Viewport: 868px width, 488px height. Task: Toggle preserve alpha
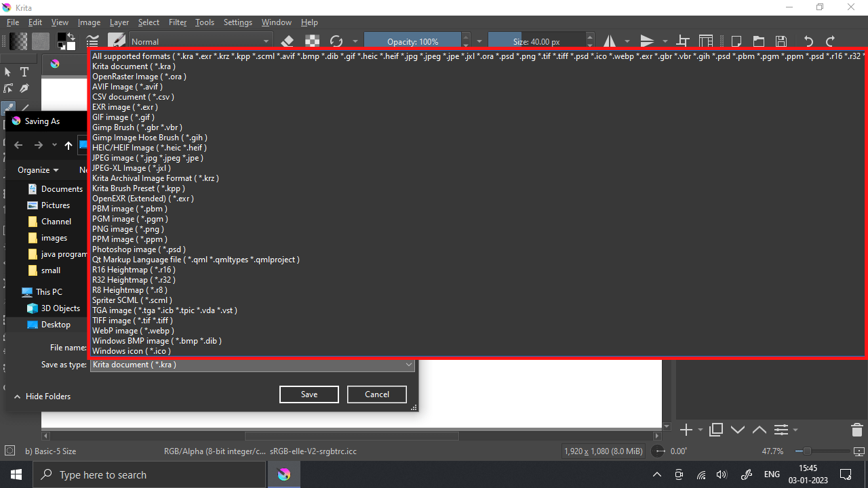[311, 41]
